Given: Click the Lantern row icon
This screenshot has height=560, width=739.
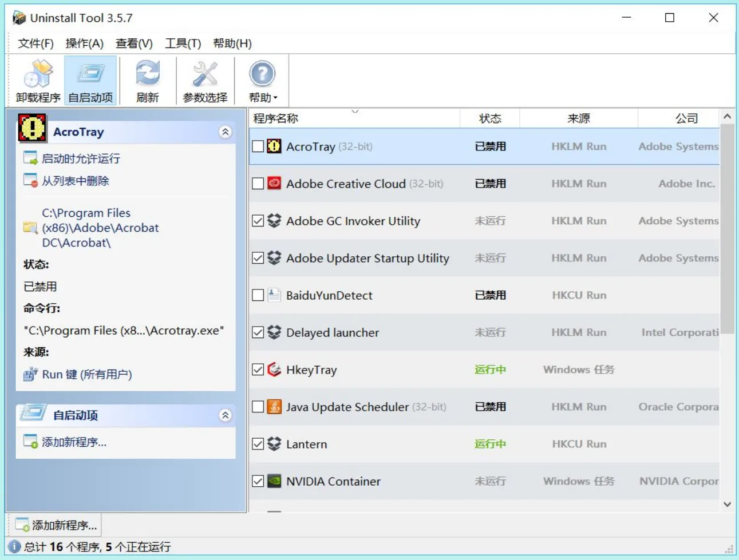Looking at the screenshot, I should click(274, 444).
